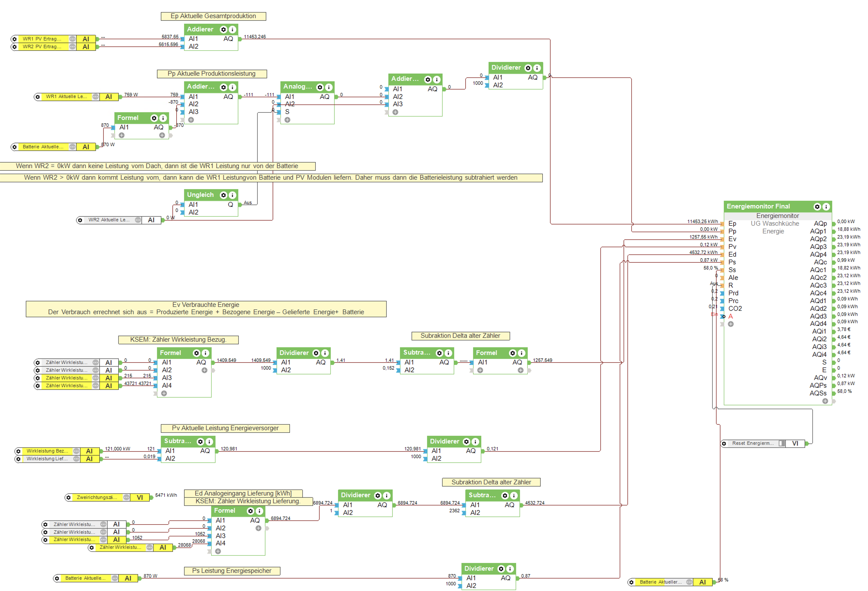The height and width of the screenshot is (591, 868).
Task: Click info icon on Energiemonitor Final block
Action: click(x=826, y=207)
